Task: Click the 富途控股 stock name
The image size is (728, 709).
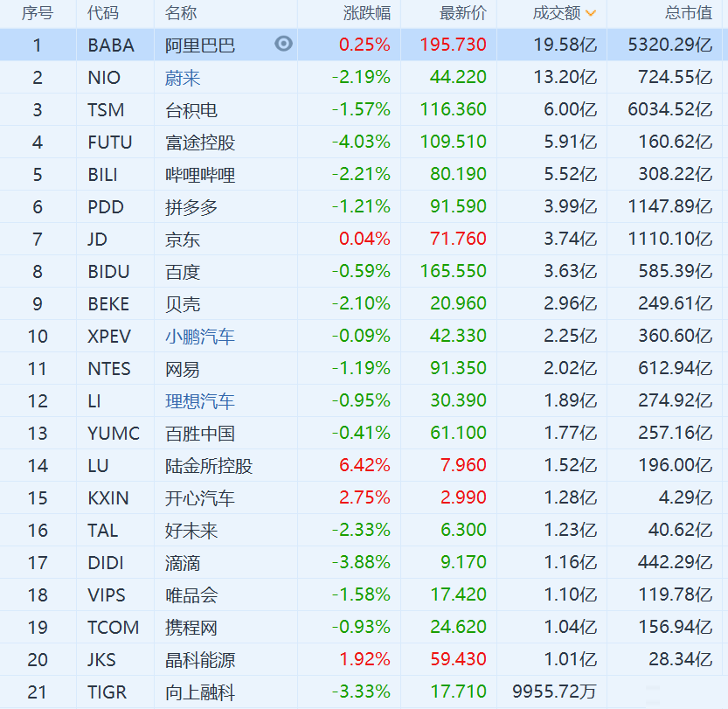Action: click(x=200, y=142)
